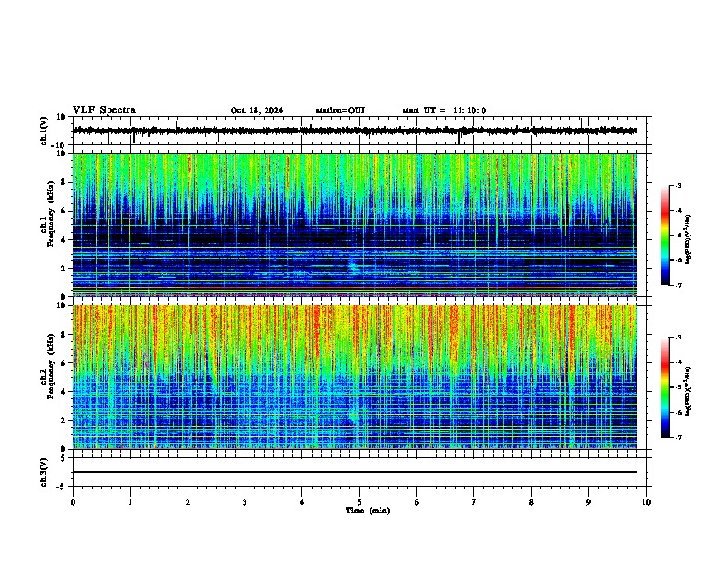Click the time axis tick label "9"

(588, 502)
